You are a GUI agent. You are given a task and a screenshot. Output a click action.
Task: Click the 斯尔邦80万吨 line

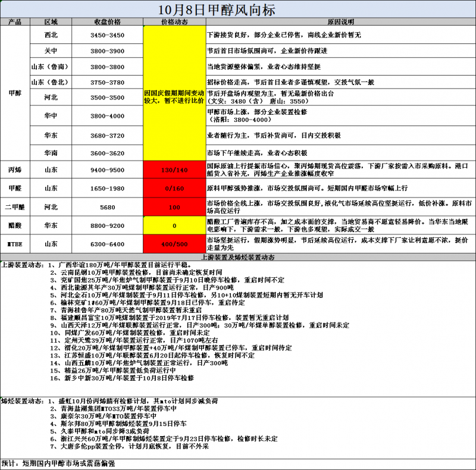(118, 424)
